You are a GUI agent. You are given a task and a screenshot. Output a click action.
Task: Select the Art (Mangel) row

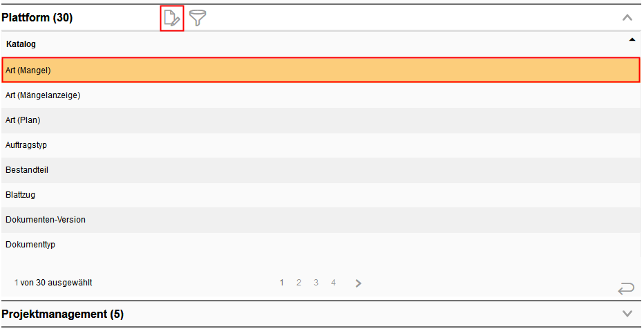point(321,70)
